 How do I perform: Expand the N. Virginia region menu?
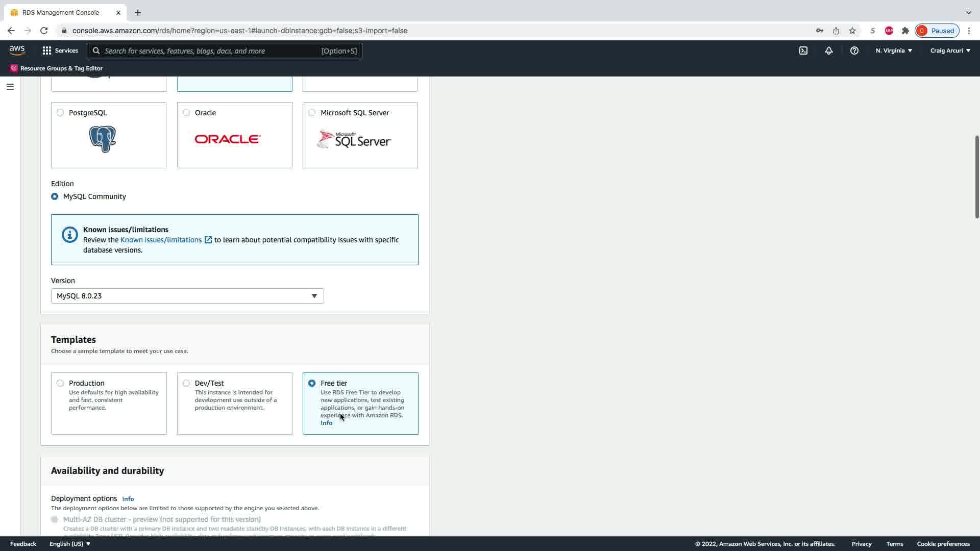click(894, 51)
